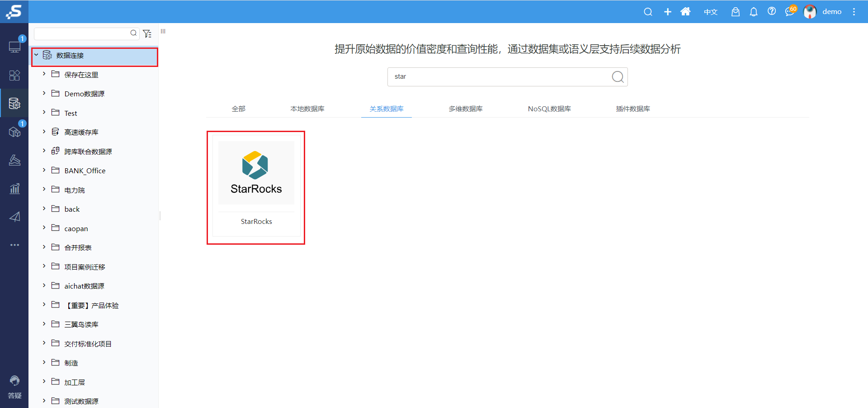
Task: Expand the 高速缓存库 node
Action: click(x=44, y=131)
